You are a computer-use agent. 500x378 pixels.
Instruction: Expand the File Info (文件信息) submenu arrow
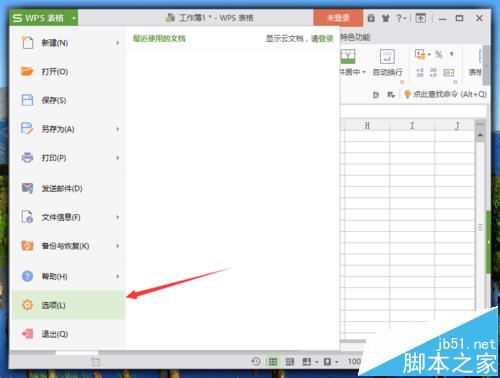pos(118,217)
